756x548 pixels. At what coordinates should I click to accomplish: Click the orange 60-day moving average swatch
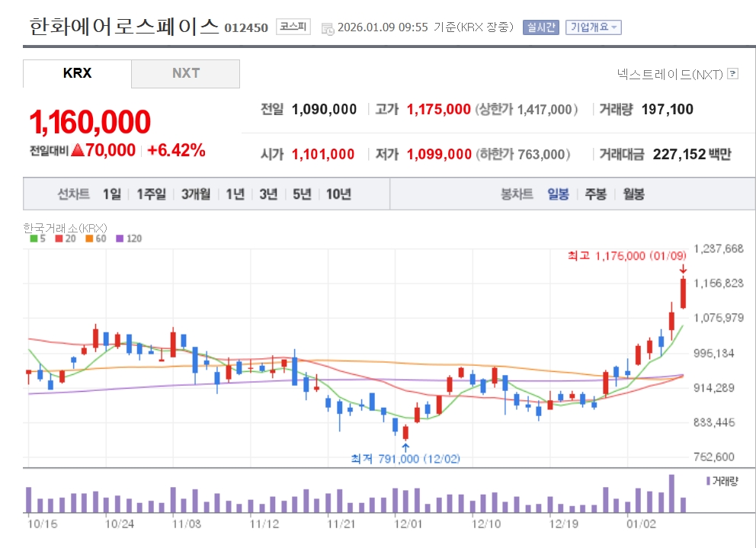[89, 239]
